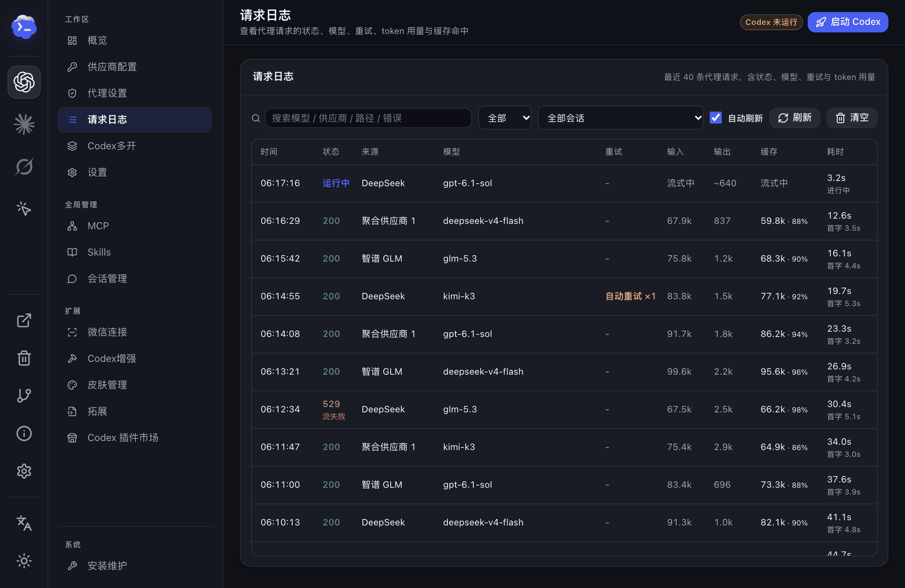Open the slashed-circle planet icon in rail
Image resolution: width=905 pixels, height=588 pixels.
click(x=24, y=166)
